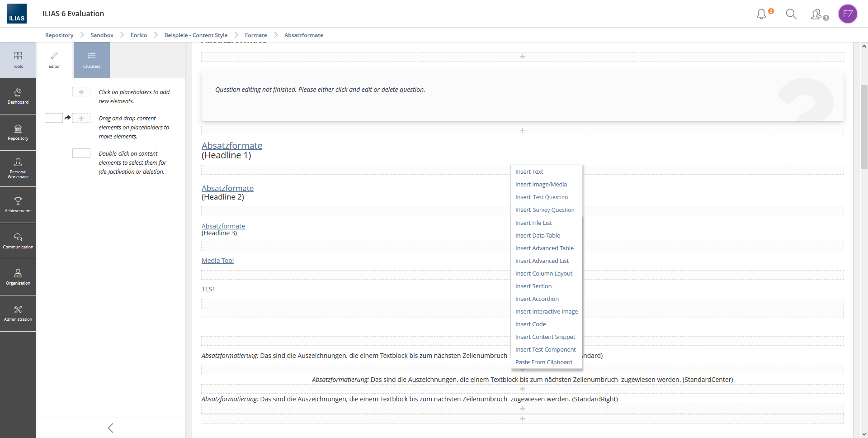Click the search magnifier icon
The image size is (868, 438).
tap(791, 14)
